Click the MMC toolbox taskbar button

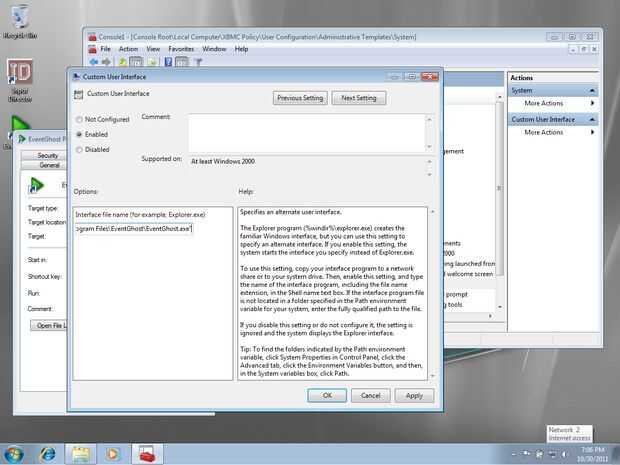[146, 454]
